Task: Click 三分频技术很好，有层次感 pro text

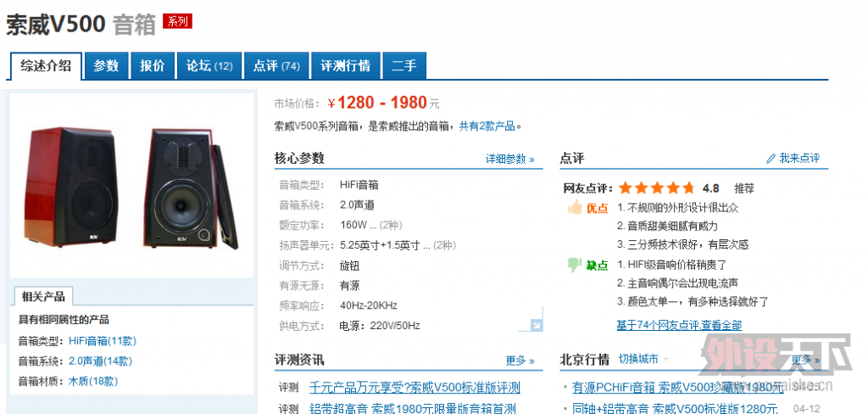Action: click(687, 244)
